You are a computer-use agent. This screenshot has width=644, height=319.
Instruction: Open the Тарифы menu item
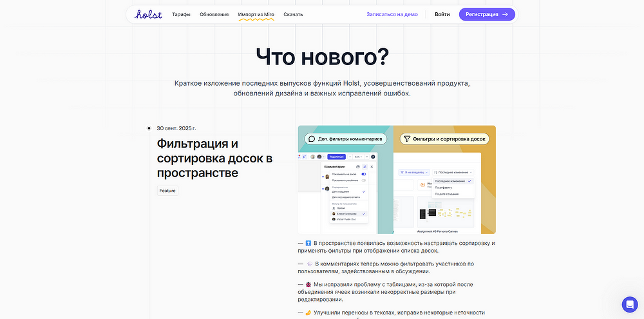click(x=181, y=14)
